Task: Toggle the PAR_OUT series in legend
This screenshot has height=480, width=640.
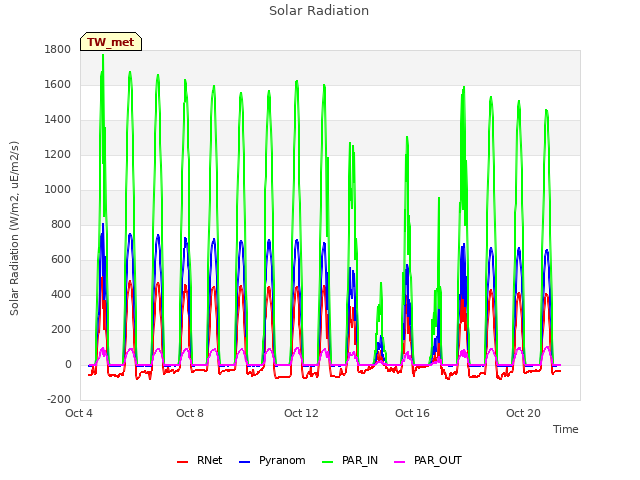Action: pos(428,460)
